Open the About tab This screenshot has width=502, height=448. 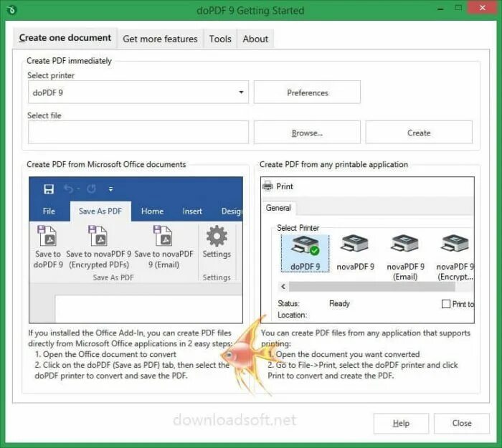point(255,39)
